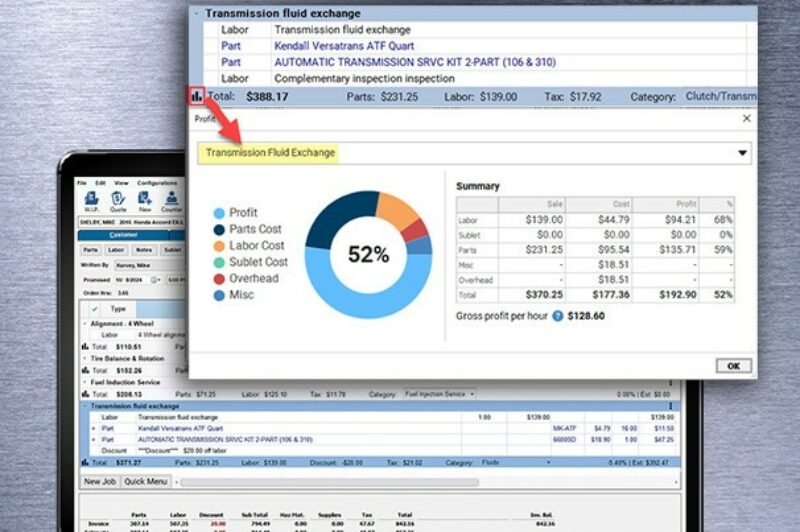Viewport: 800px width, 532px height.
Task: Click the Sublet button
Action: pos(172,250)
